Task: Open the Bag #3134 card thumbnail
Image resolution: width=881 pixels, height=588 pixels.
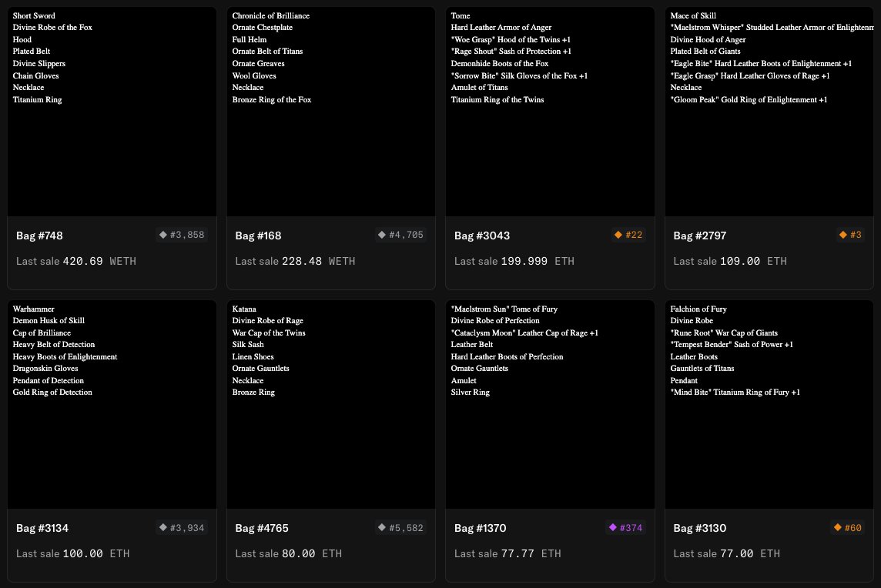Action: coord(112,404)
